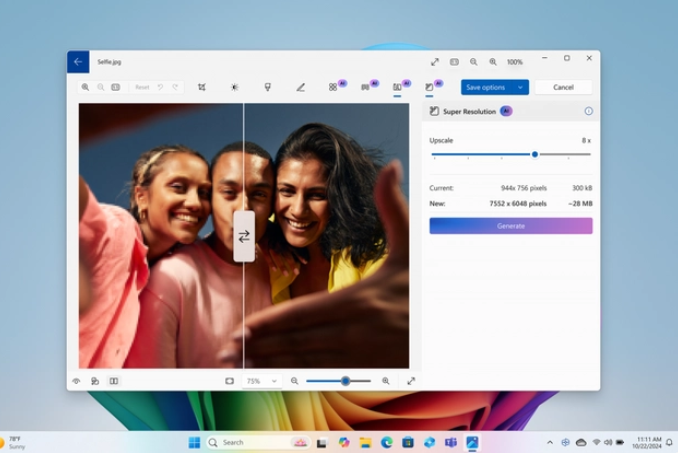678x453 pixels.
Task: Click the Upscale slider handle
Action: coord(535,154)
